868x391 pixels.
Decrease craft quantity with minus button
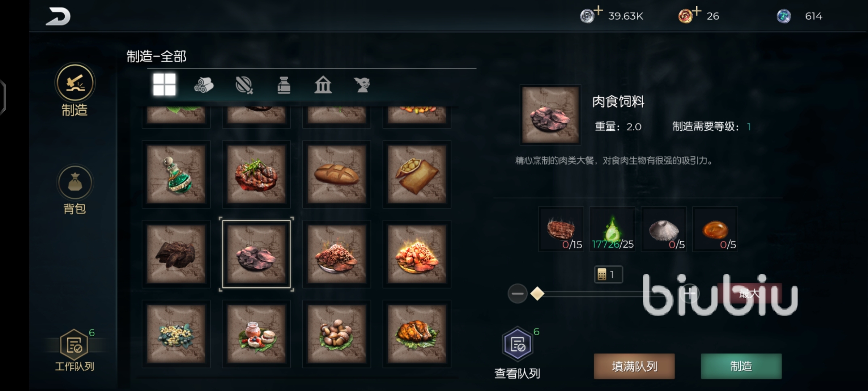(517, 294)
